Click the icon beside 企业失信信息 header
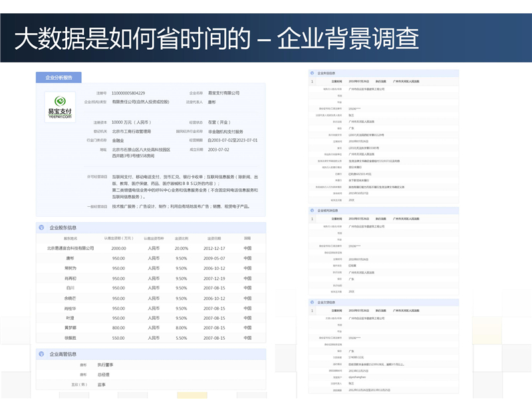 (313, 73)
